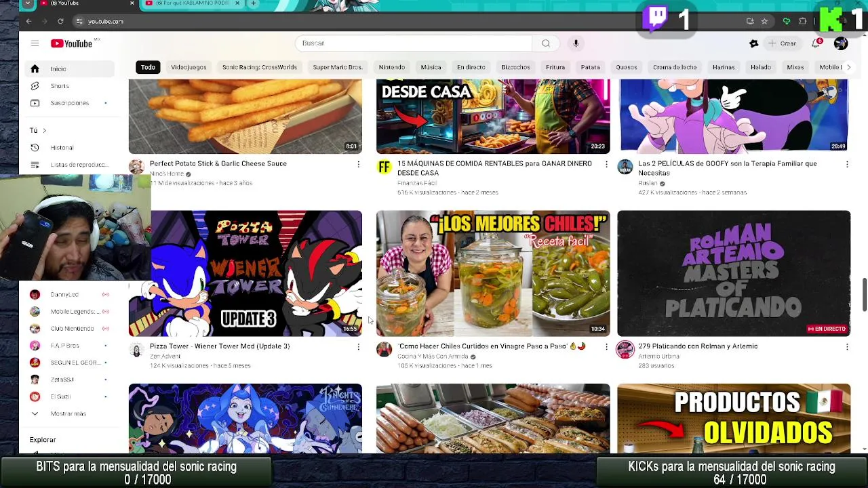
Task: Select the Super Mario Bros. chip
Action: click(x=338, y=67)
